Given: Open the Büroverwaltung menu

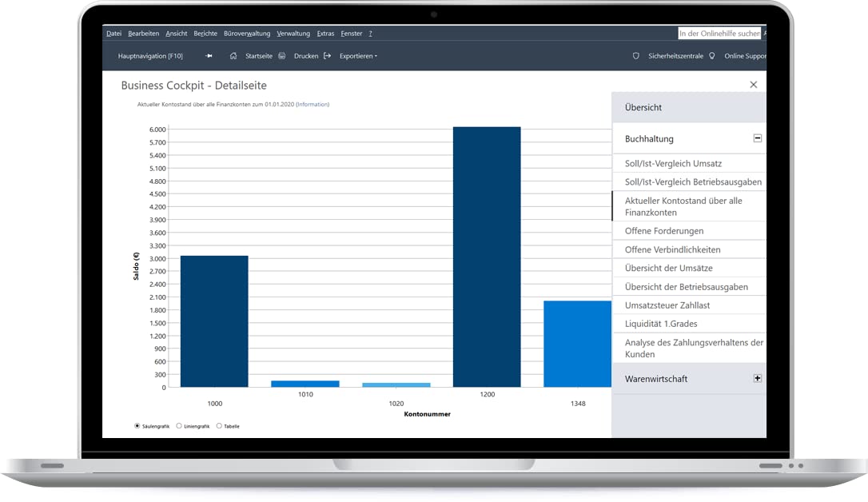Looking at the screenshot, I should click(x=247, y=34).
